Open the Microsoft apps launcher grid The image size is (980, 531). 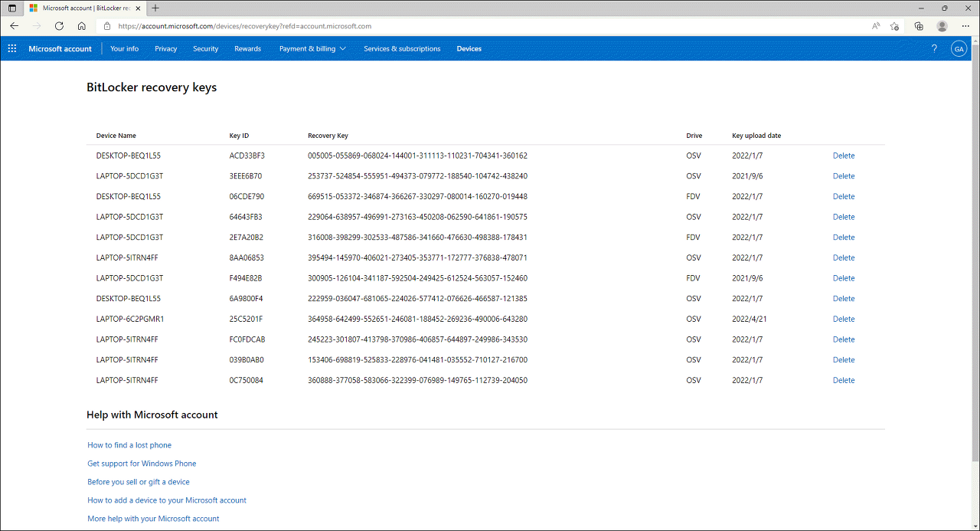(12, 48)
